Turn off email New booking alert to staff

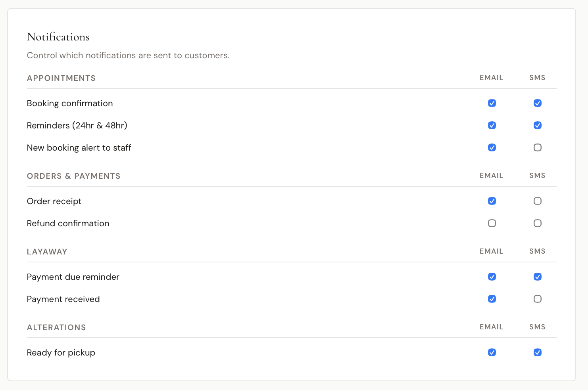tap(492, 147)
